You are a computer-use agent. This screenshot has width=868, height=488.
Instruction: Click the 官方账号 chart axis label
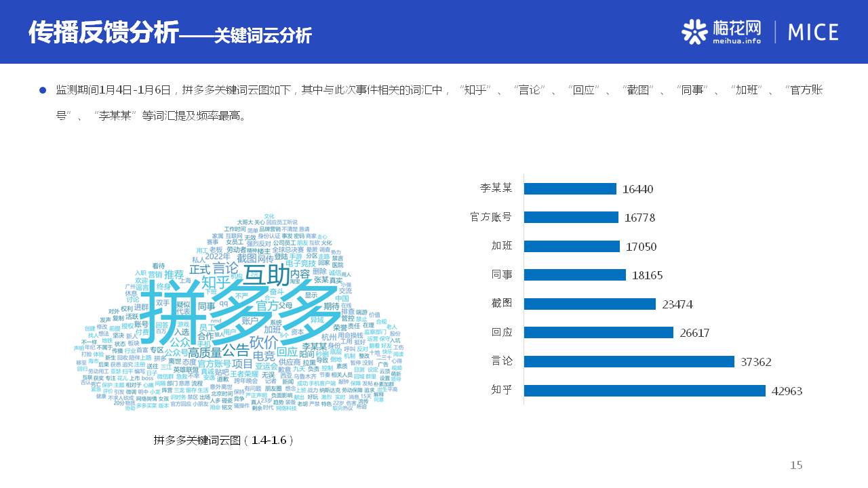pos(491,218)
